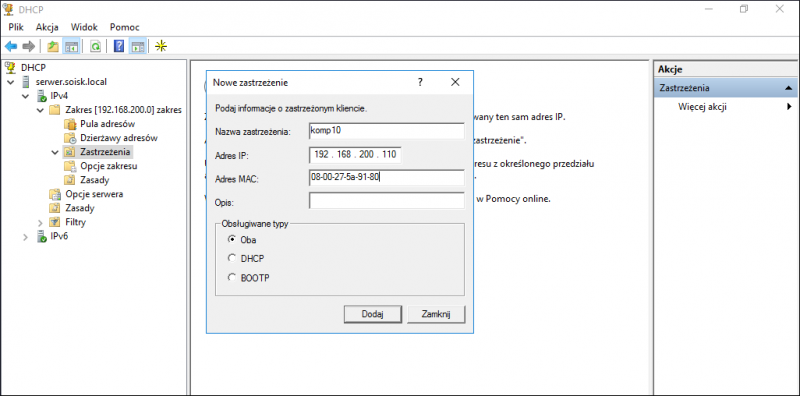Screen dimensions: 800x396
Task: Click the Adres IP field showing 192.168.200.110
Action: [x=355, y=154]
